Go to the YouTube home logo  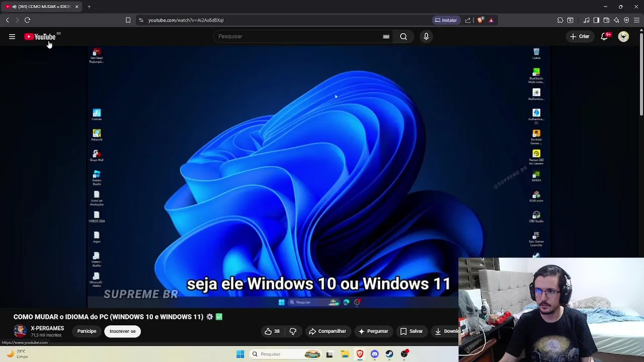40,37
